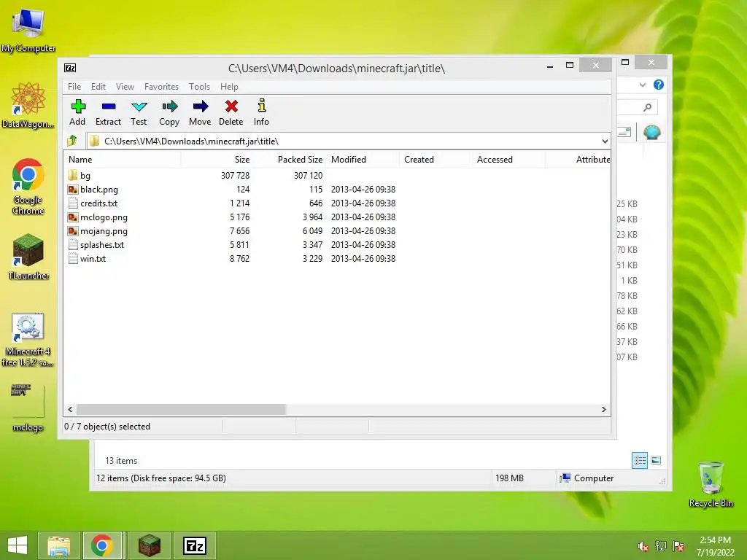
Task: Expand the address path dropdown
Action: (x=605, y=141)
